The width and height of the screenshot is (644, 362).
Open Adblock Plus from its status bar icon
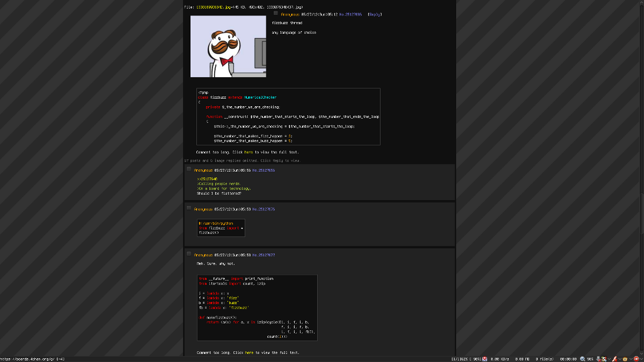[636, 358]
